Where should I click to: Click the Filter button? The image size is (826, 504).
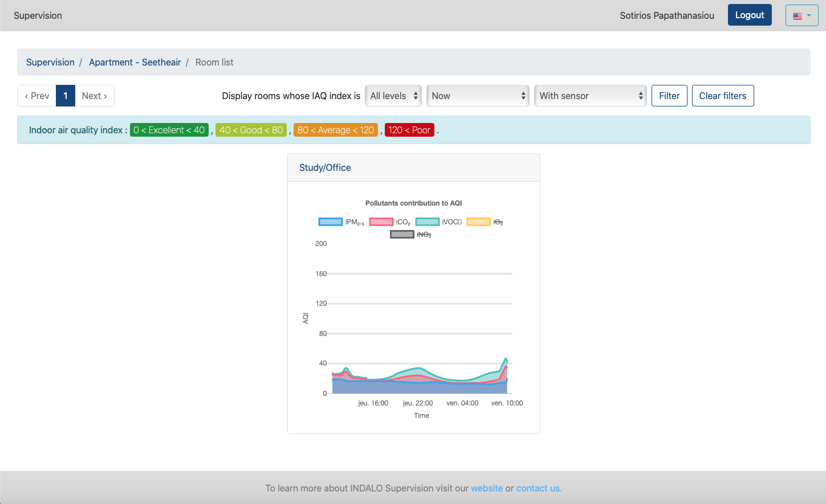tap(669, 96)
